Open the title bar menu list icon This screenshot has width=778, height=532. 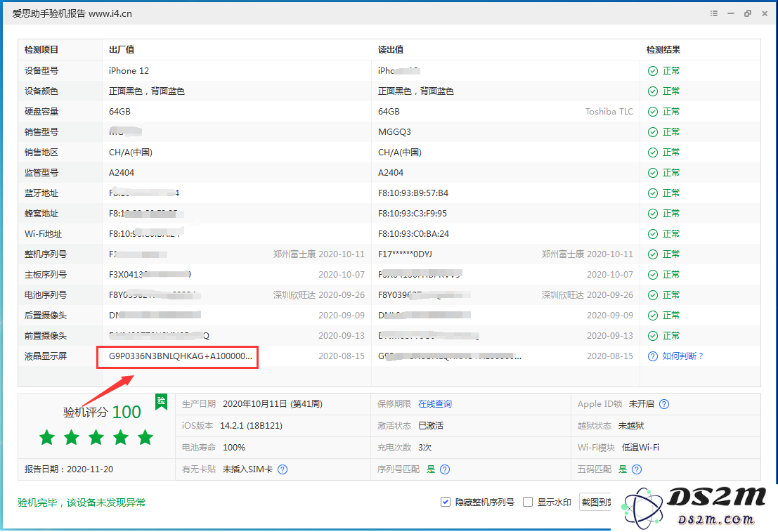[713, 13]
